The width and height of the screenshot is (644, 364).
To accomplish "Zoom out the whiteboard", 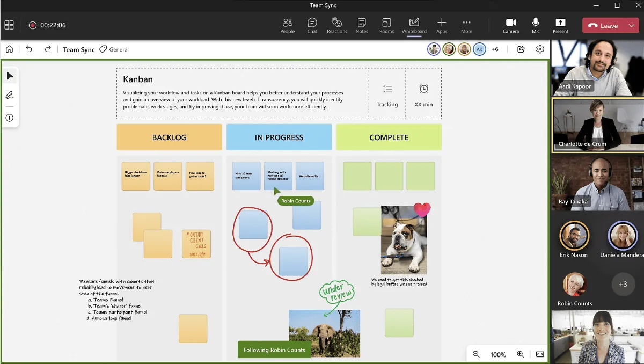I will click(x=476, y=354).
